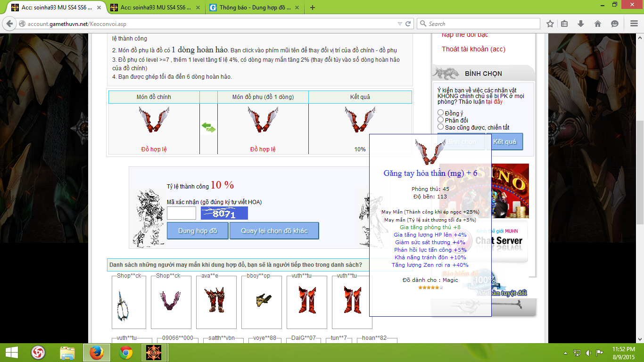This screenshot has height=362, width=644.
Task: Click the Gia tăng phòng thủ +8 line
Action: [430, 227]
